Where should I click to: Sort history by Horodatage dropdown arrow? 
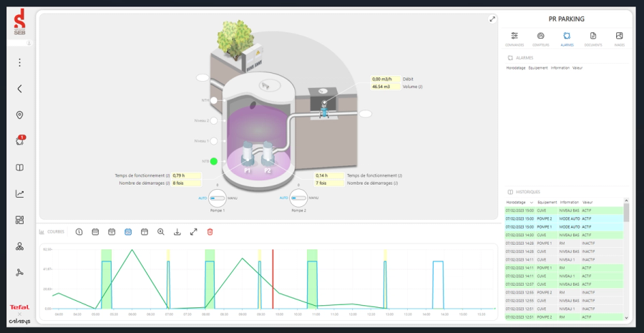click(532, 202)
